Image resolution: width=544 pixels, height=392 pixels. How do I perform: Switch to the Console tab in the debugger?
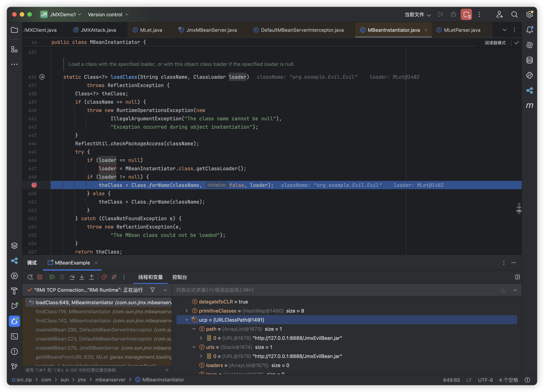179,277
